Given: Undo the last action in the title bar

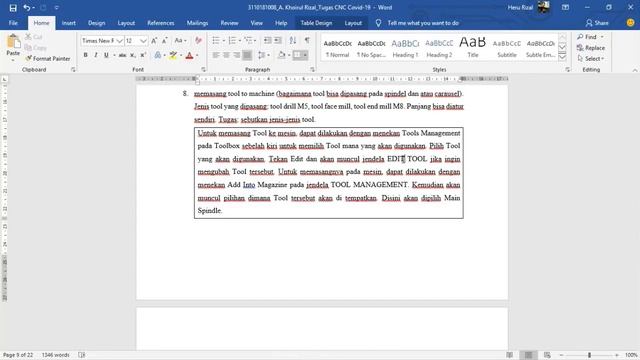Looking at the screenshot, I should (x=27, y=8).
